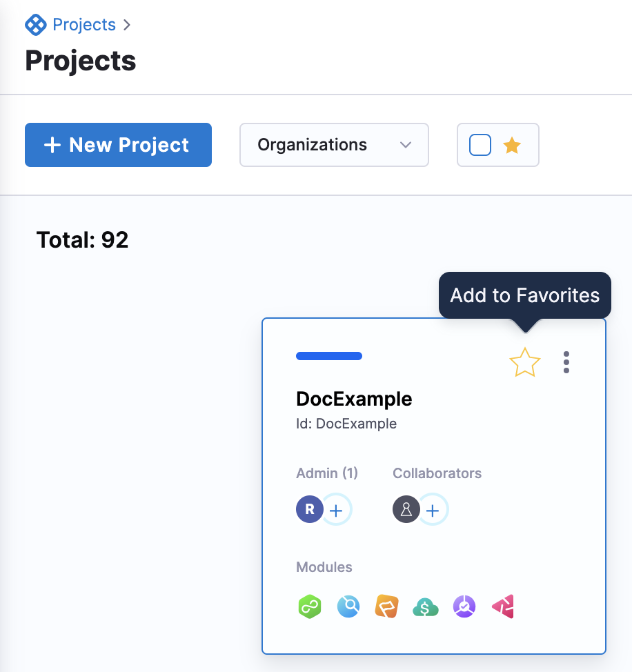Open the Cloud Cost dollar-cloud module icon

(426, 607)
